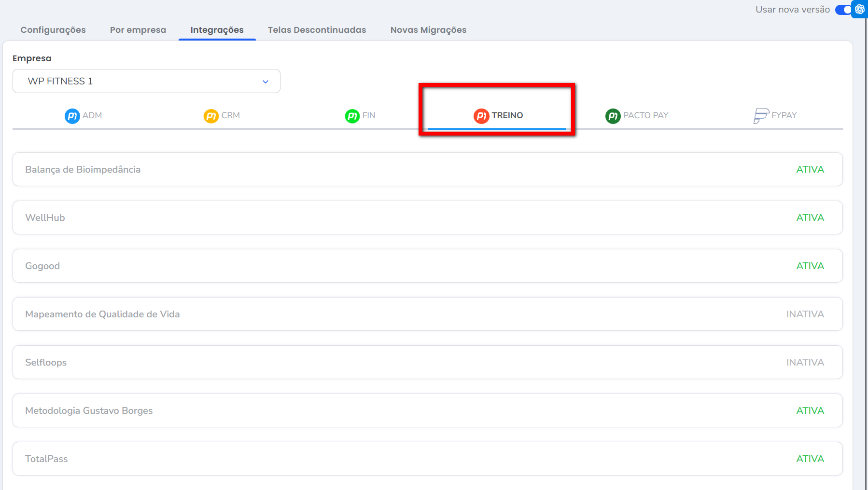Open the Novas Migrações tab
Image resolution: width=868 pixels, height=490 pixels.
tap(428, 30)
